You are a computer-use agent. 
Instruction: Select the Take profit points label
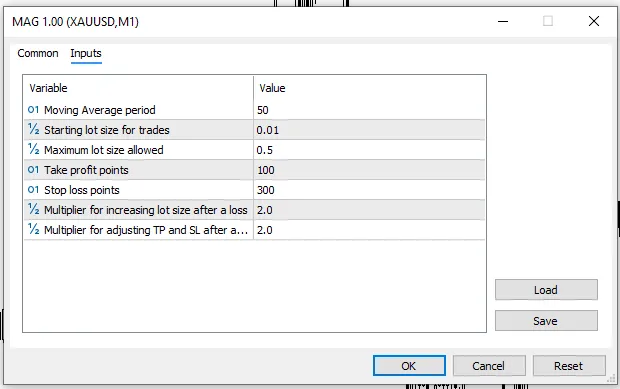(x=86, y=170)
